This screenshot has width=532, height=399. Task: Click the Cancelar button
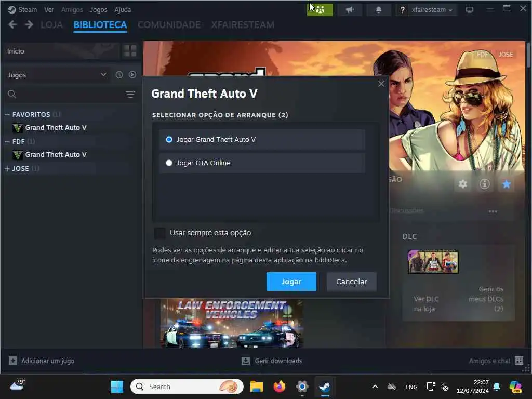tap(352, 282)
